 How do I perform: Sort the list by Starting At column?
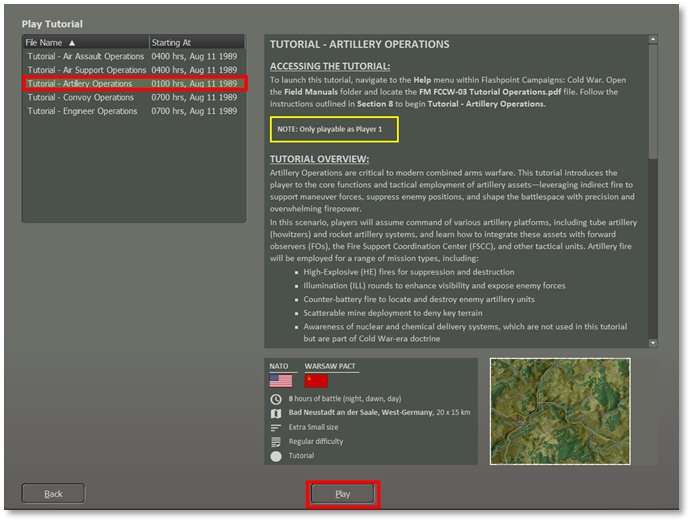(195, 43)
